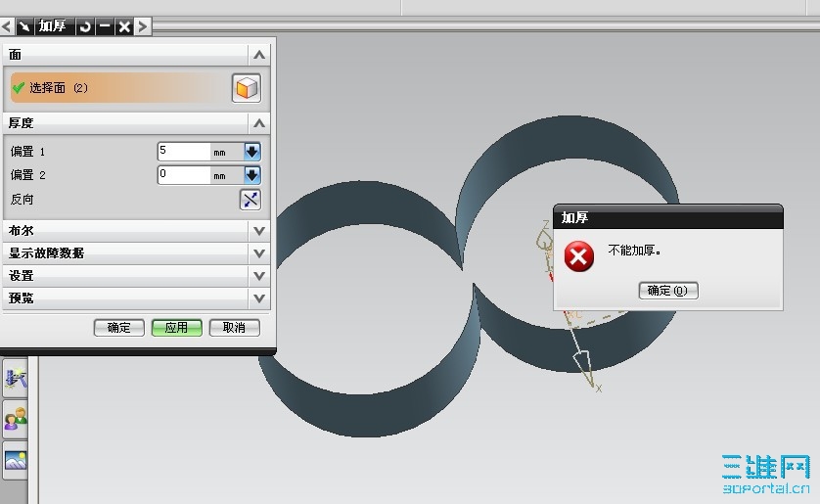820x504 pixels.
Task: Select the 选择面 (2) selection row
Action: (119, 88)
